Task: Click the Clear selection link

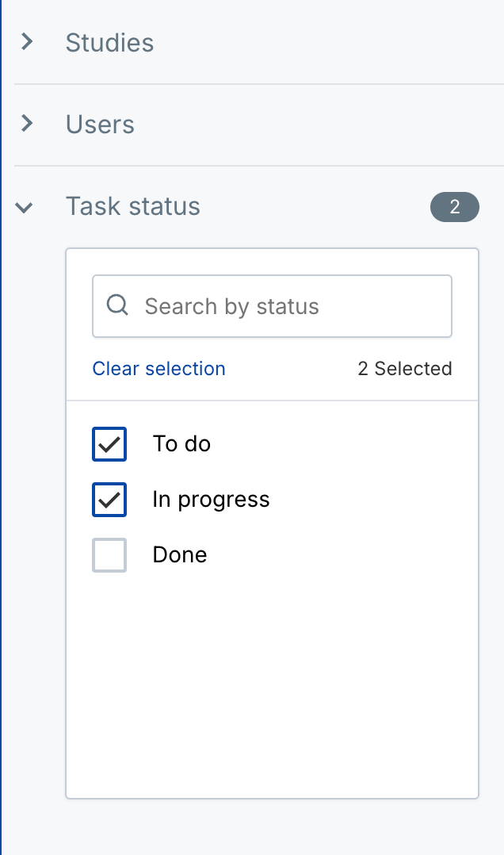Action: pyautogui.click(x=158, y=369)
